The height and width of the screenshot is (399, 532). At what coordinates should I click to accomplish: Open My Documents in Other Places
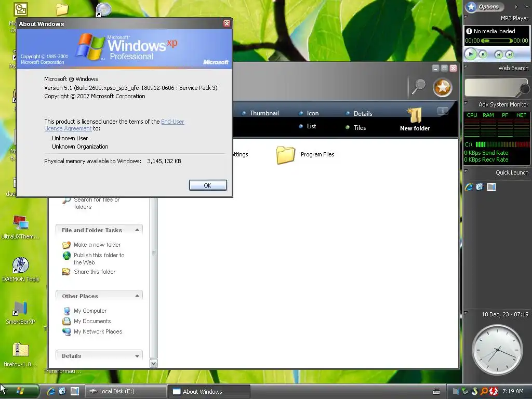(87, 321)
